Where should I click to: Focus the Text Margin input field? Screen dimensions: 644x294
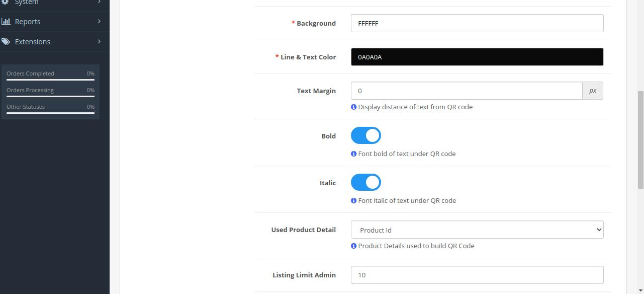(466, 91)
